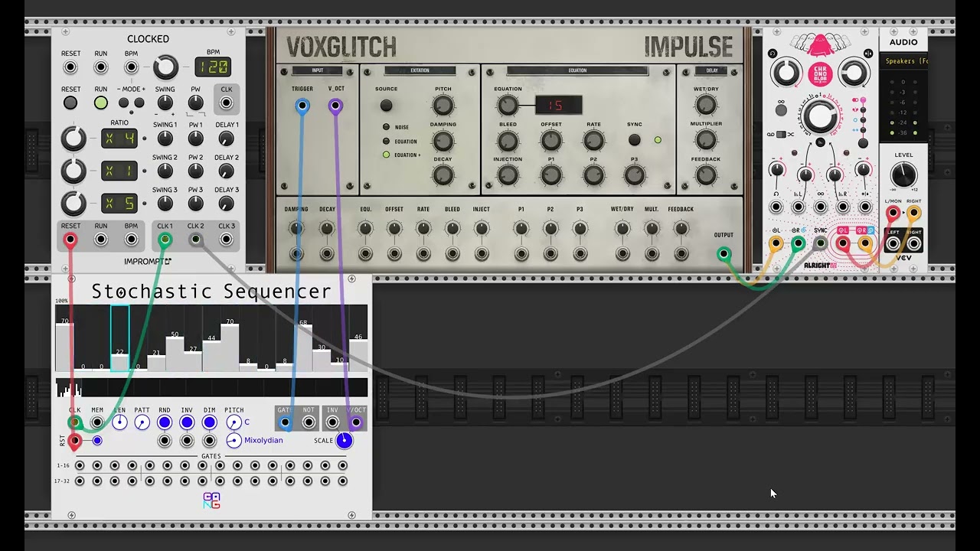Click the first jack in the GATES 1-16 row
This screenshot has width=980, height=551.
pos(78,465)
